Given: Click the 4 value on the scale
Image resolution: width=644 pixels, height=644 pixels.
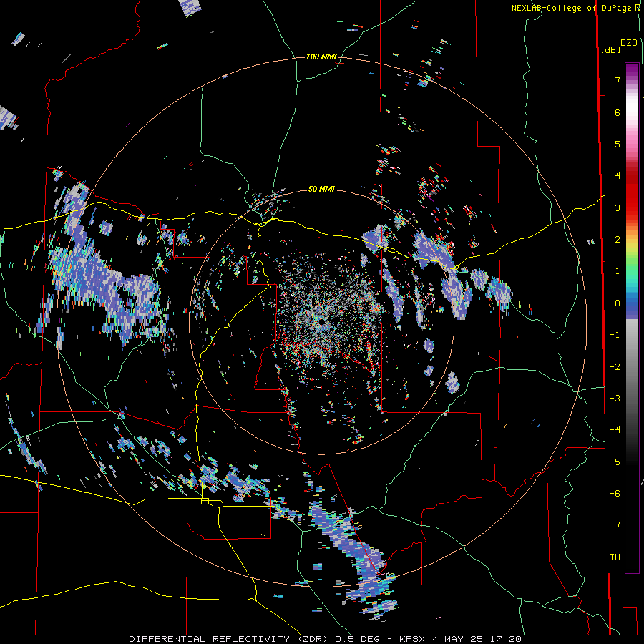Looking at the screenshot, I should click(x=618, y=176).
